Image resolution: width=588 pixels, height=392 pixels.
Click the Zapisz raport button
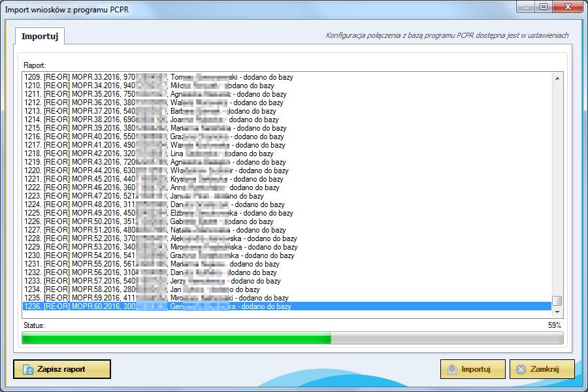[62, 369]
